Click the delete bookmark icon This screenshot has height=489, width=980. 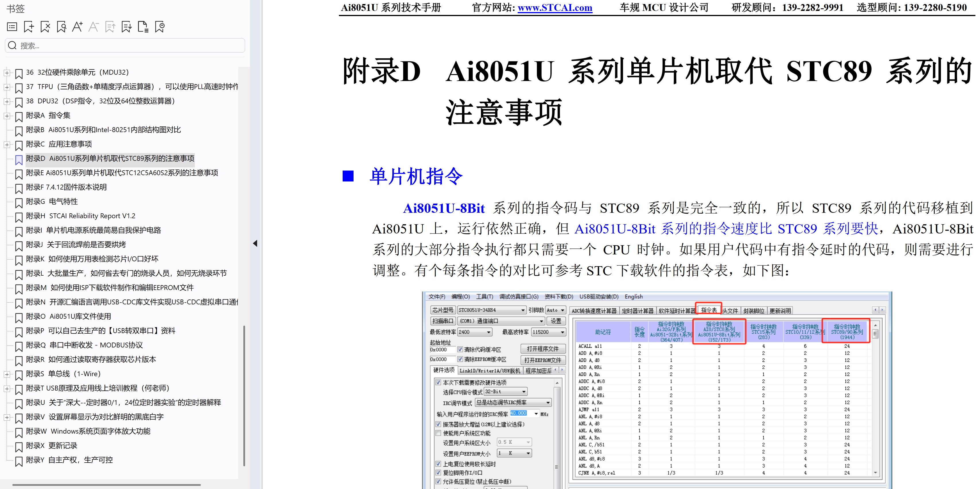(x=45, y=27)
